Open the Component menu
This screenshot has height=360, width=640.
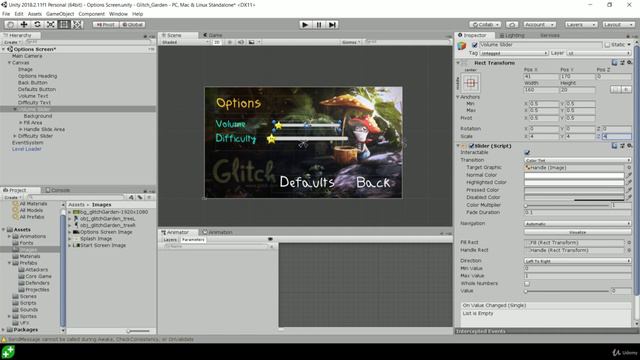pyautogui.click(x=91, y=14)
